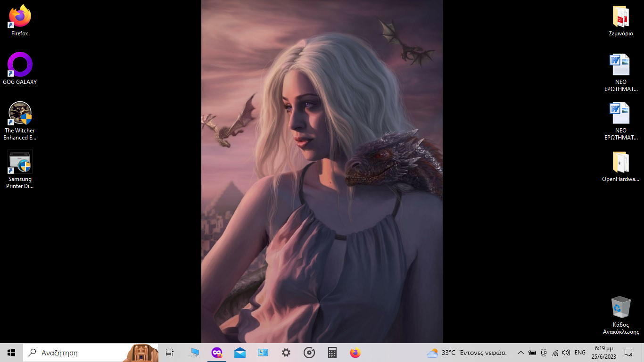Select The Witcher Enhanced Edition shortcut
Image resolution: width=644 pixels, height=362 pixels.
point(20,121)
